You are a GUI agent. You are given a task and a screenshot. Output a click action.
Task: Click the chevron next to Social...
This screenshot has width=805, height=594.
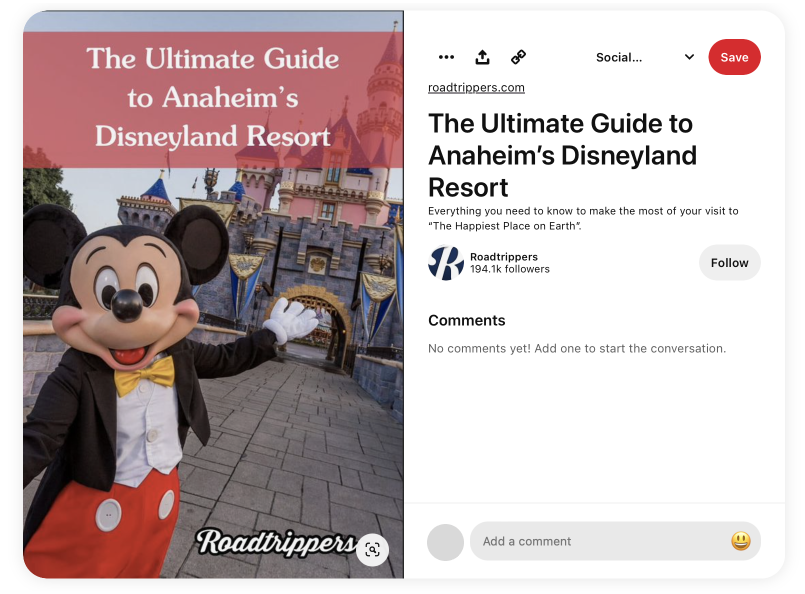pos(689,57)
